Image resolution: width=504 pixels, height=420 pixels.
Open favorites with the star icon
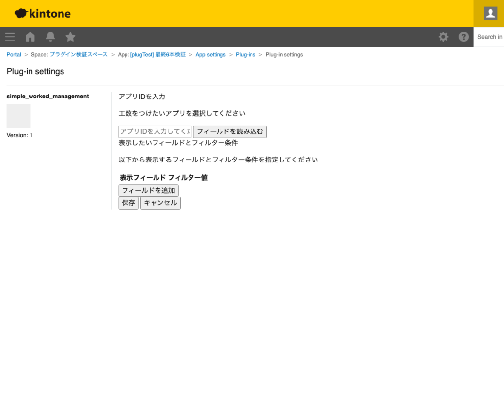(x=70, y=37)
